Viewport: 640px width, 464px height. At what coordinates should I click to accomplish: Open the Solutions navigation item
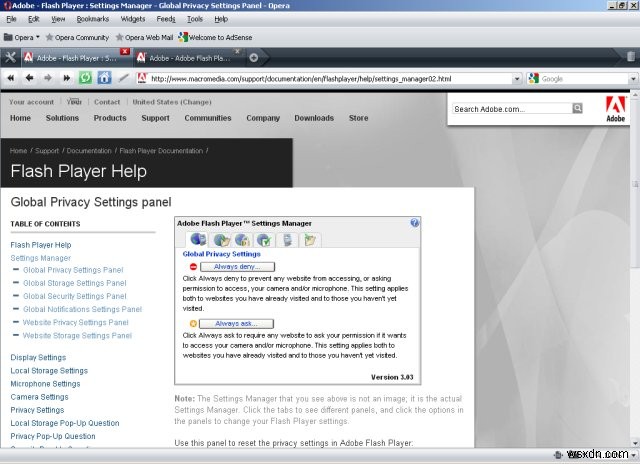(62, 118)
